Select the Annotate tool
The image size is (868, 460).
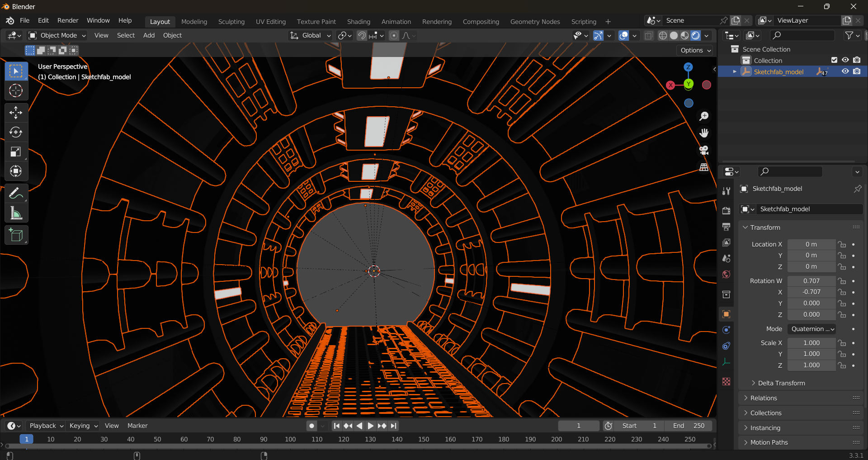click(16, 194)
